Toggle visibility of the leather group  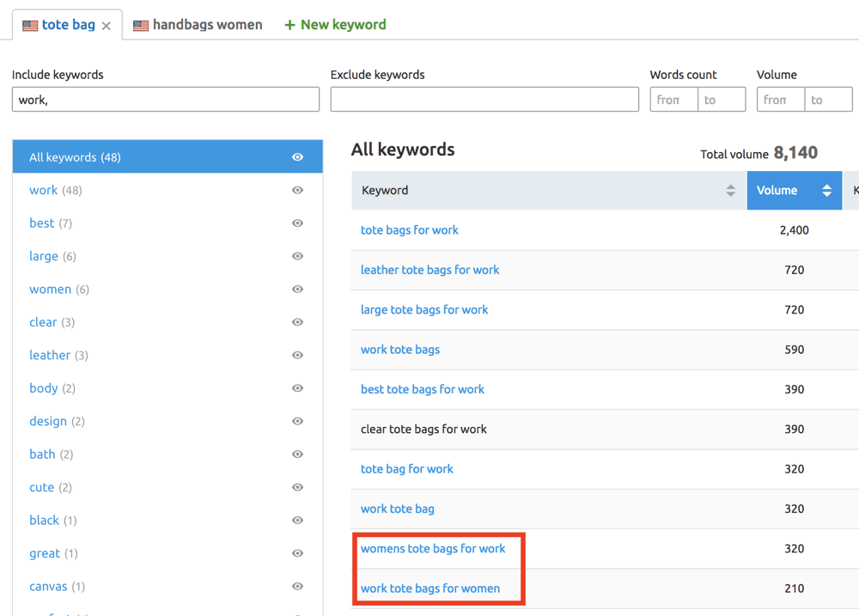coord(297,355)
